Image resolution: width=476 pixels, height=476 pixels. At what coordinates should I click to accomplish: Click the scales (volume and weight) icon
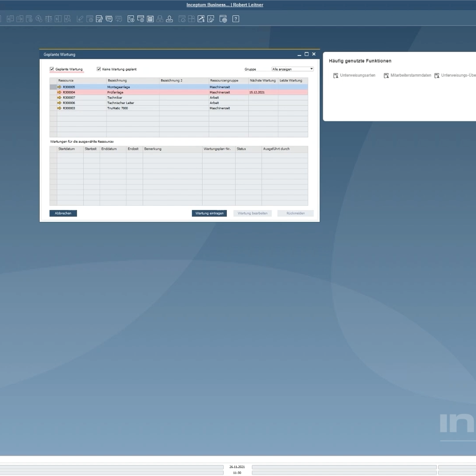[x=48, y=19]
